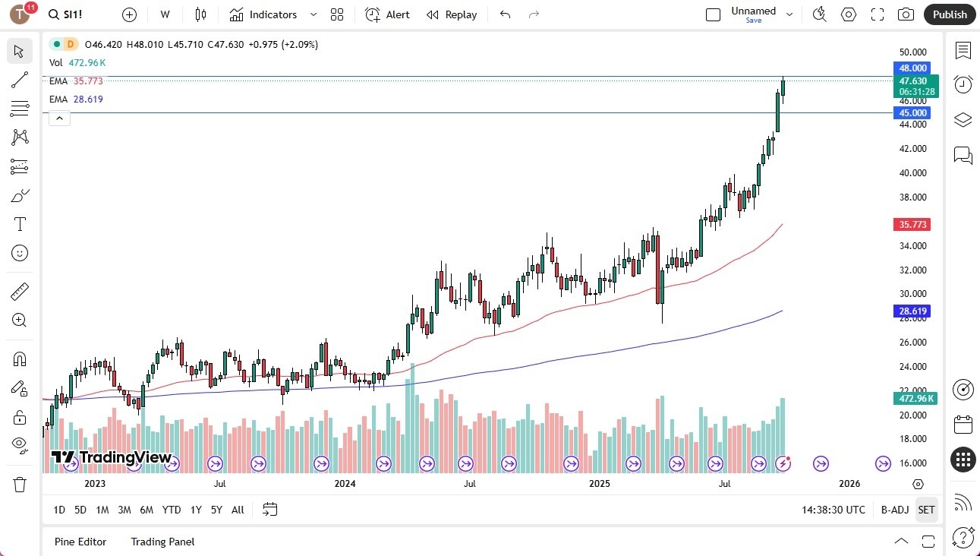Open the Object Tree panel
Viewport: 980px width, 556px height.
point(963,119)
